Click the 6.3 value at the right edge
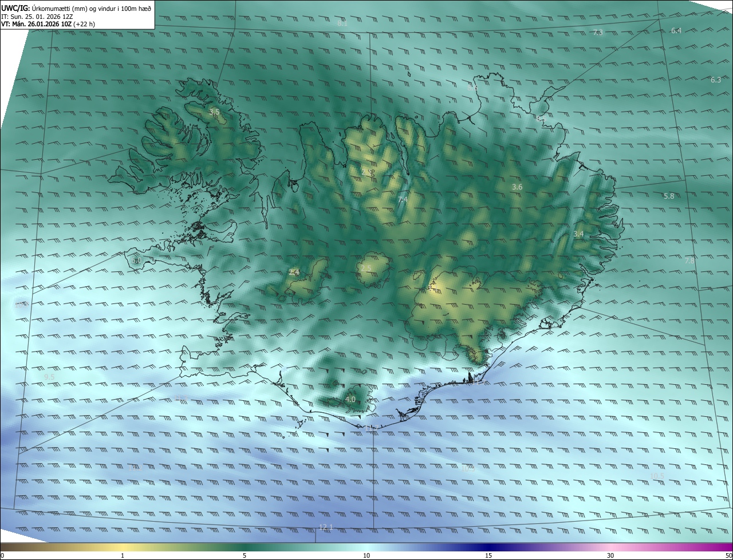This screenshot has height=560, width=733. point(716,80)
